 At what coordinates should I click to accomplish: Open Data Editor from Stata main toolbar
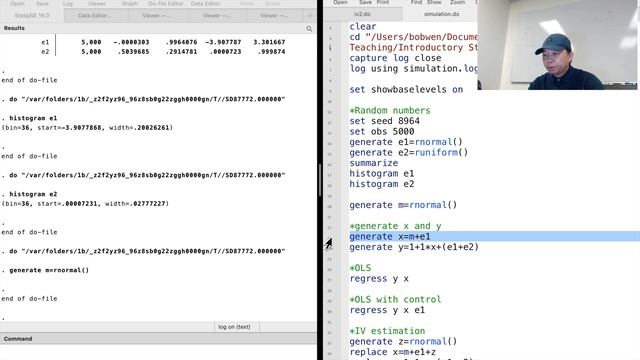[x=205, y=3]
